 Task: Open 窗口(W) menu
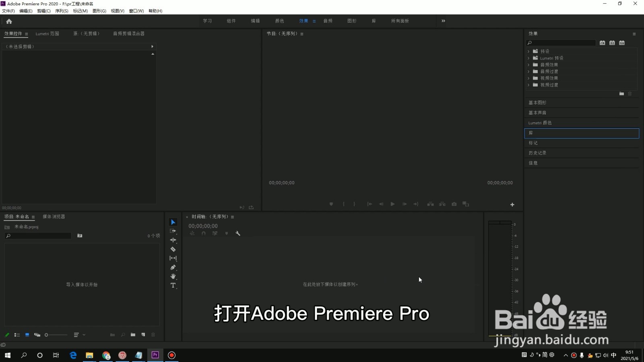pyautogui.click(x=136, y=11)
